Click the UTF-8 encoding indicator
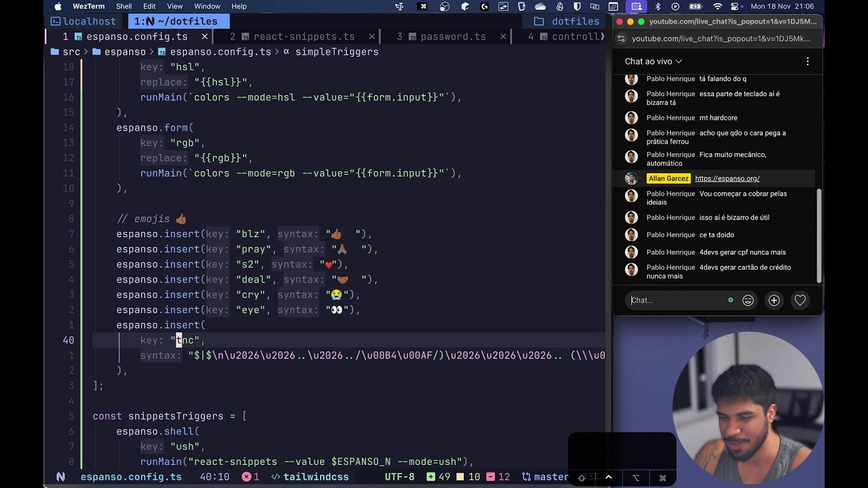 [399, 477]
